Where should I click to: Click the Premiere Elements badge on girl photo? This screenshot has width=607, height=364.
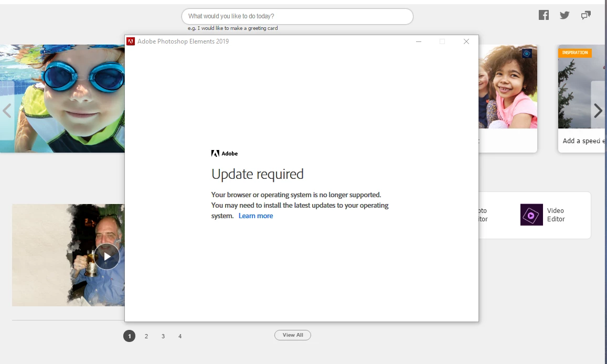pyautogui.click(x=527, y=54)
